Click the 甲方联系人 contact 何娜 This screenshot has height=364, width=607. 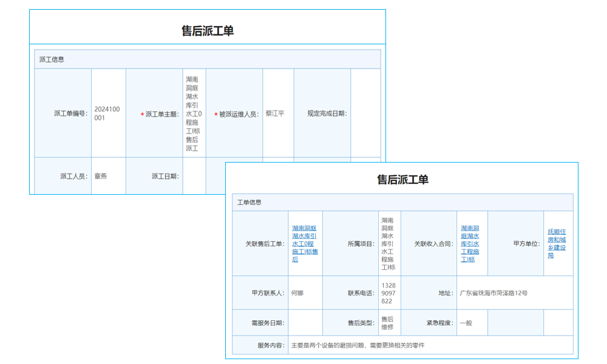299,292
